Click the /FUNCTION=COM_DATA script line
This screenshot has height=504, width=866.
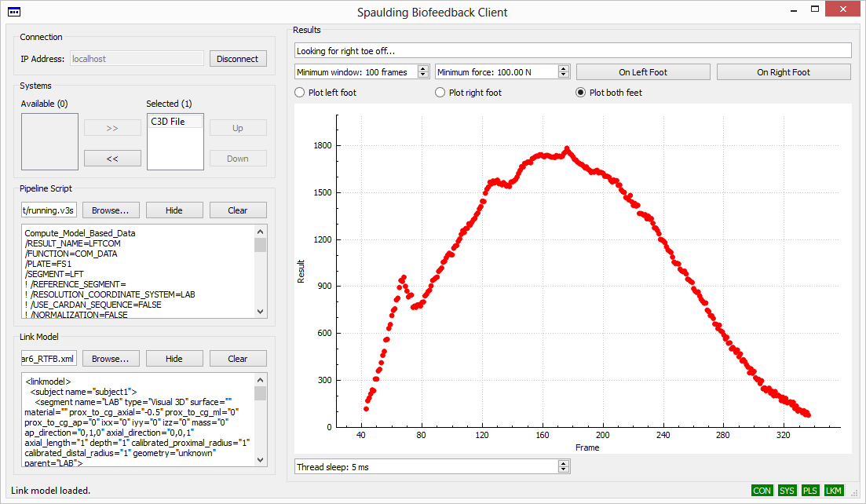pos(71,254)
